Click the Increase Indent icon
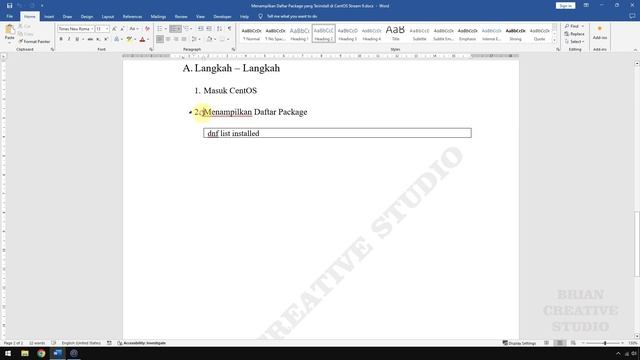Viewport: 640px width, 360px height. [209, 29]
